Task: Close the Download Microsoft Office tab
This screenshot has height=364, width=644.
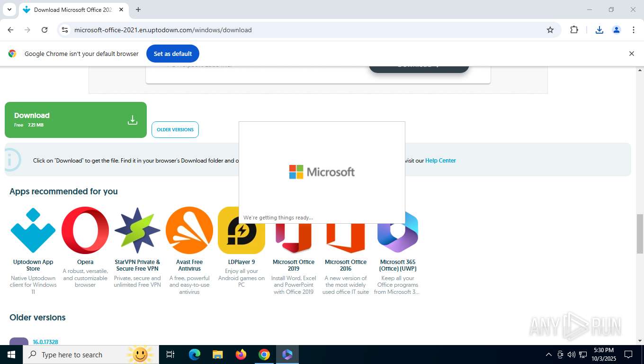Action: [x=121, y=9]
